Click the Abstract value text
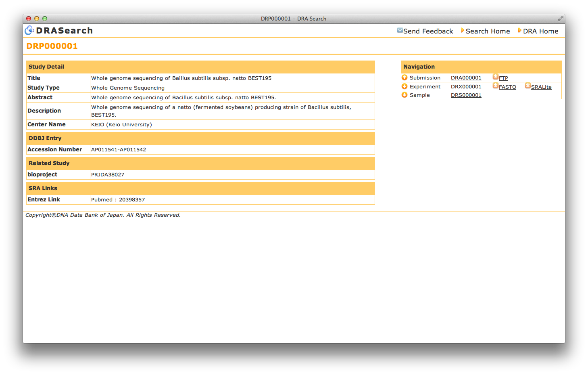Viewport: 588px width, 375px height. (x=183, y=97)
